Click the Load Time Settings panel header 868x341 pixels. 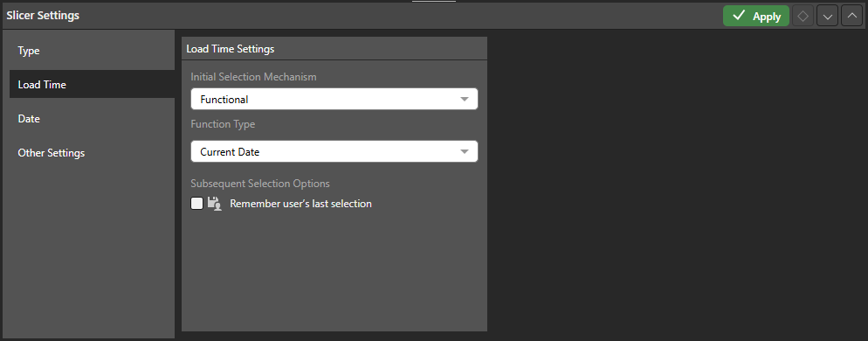(334, 49)
